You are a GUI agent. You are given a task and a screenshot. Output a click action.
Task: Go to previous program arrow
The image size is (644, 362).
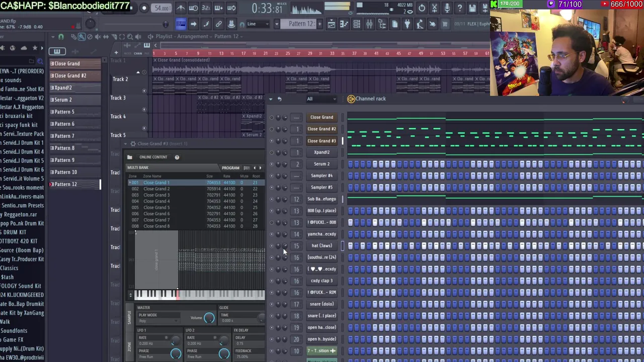pyautogui.click(x=255, y=168)
